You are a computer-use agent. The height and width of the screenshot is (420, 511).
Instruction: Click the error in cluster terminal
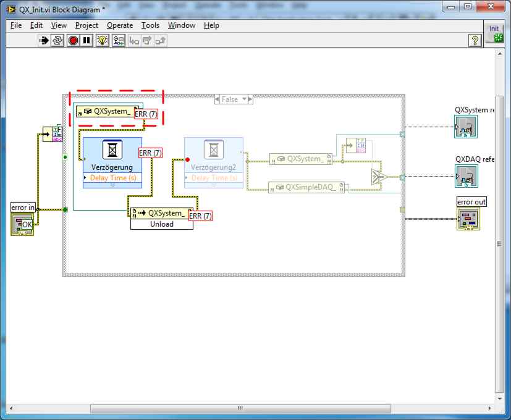pyautogui.click(x=22, y=225)
